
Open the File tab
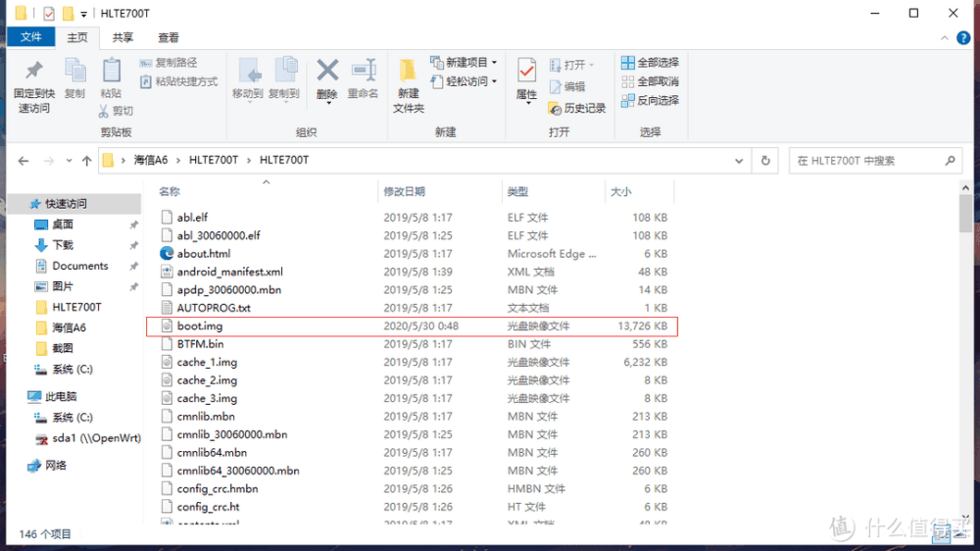30,37
